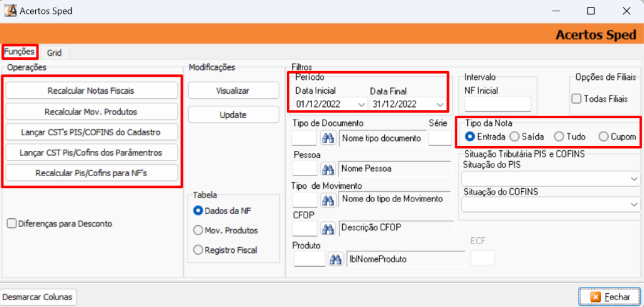Click Recalcular Pis/Cofins para NF's button
The width and height of the screenshot is (644, 307).
[x=92, y=173]
